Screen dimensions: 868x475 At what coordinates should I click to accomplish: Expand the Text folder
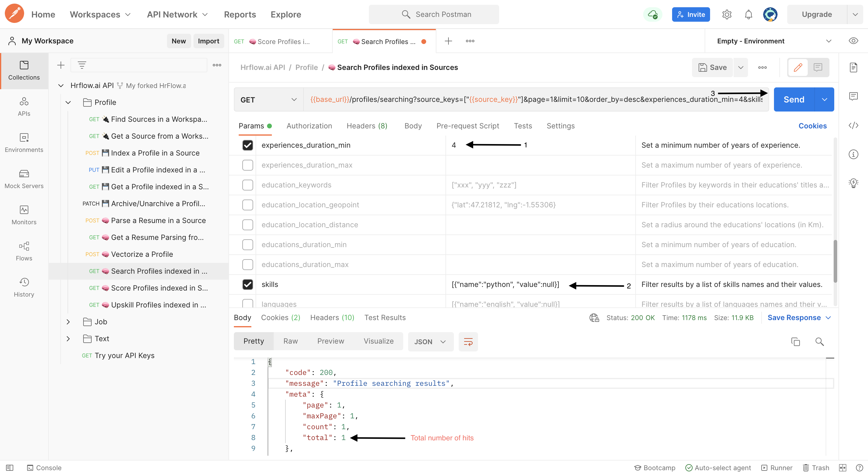[68, 338]
